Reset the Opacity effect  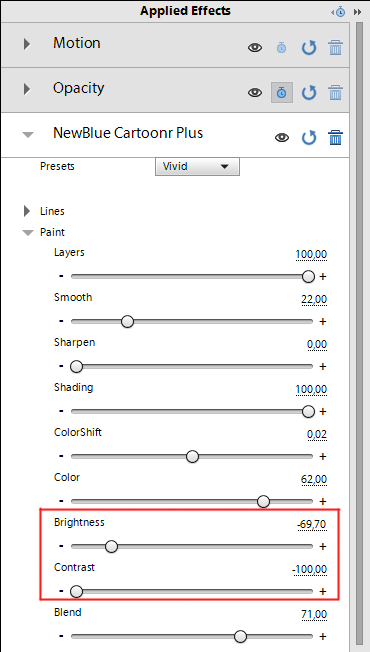coord(308,92)
